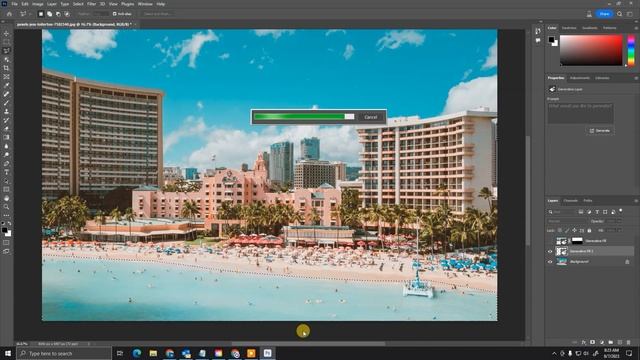Choose New selection mode icon
The width and height of the screenshot is (640, 360).
pyautogui.click(x=41, y=14)
